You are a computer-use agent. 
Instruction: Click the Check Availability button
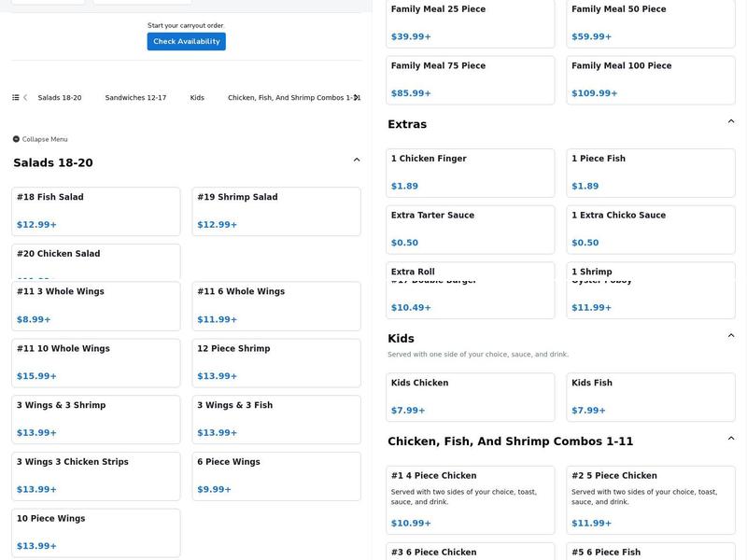point(186,41)
